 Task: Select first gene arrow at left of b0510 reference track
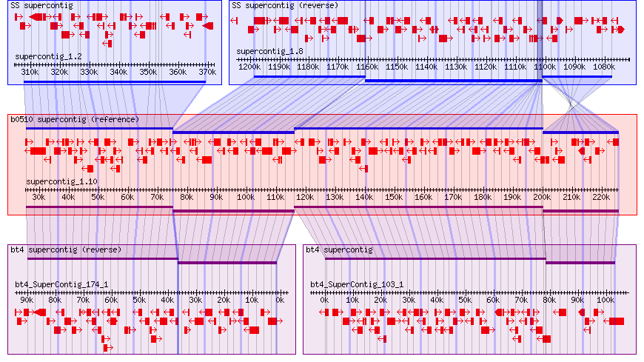[30, 141]
